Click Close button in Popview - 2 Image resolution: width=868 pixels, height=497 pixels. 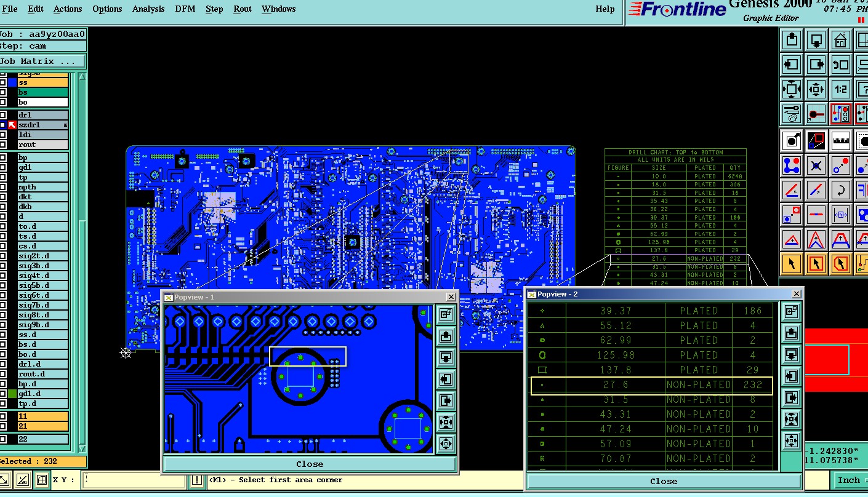click(x=664, y=481)
